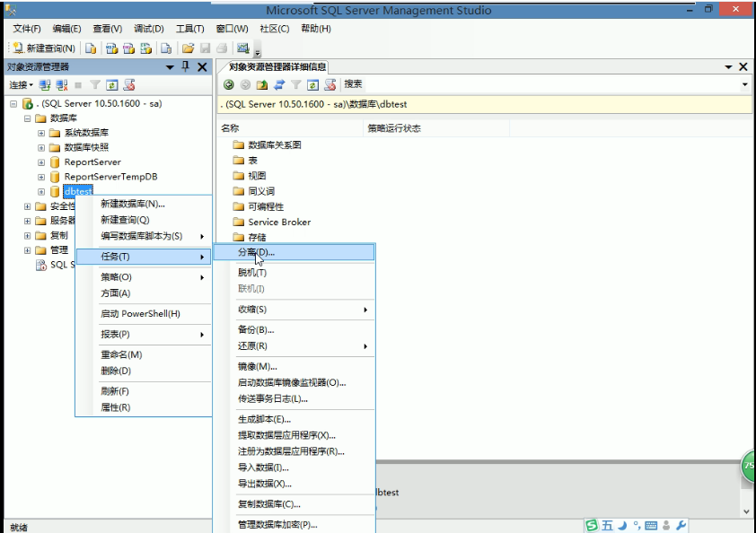Choose 复制数据库(C)... menu entry
Image resolution: width=756 pixels, height=533 pixels.
[294, 504]
